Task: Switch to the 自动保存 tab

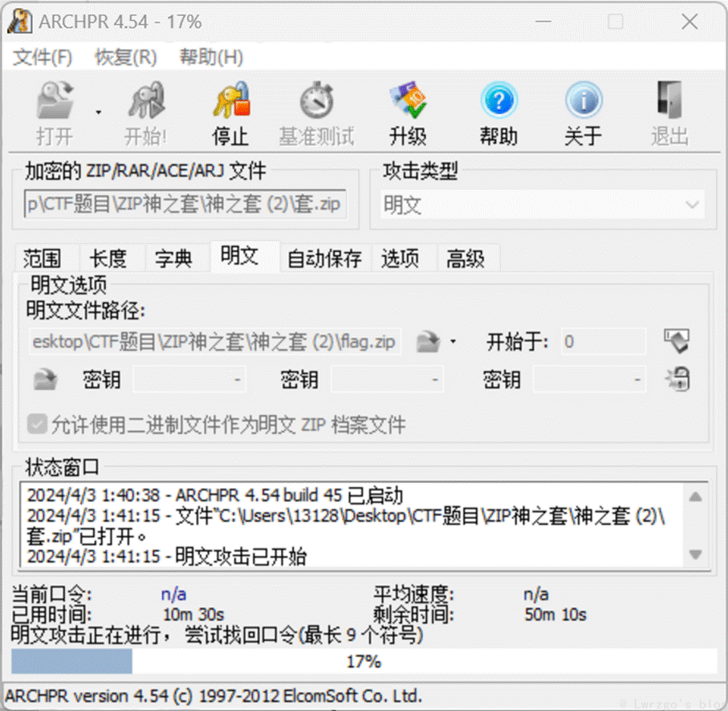Action: [x=324, y=258]
